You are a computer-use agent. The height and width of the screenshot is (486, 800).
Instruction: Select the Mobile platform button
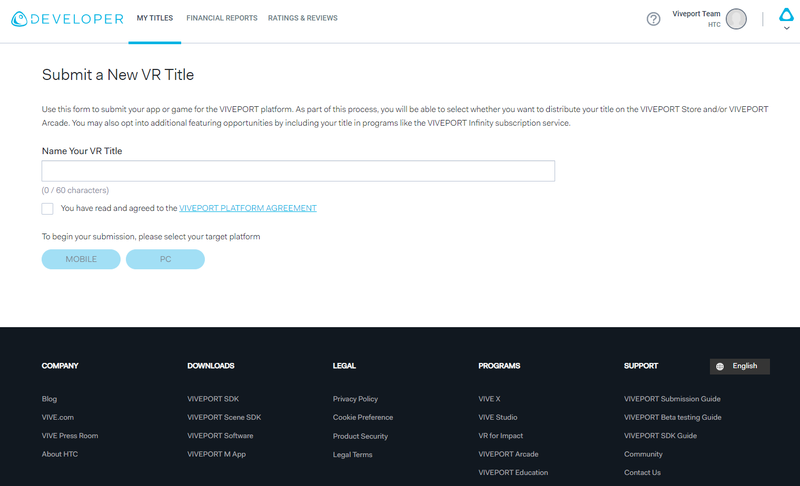click(81, 259)
